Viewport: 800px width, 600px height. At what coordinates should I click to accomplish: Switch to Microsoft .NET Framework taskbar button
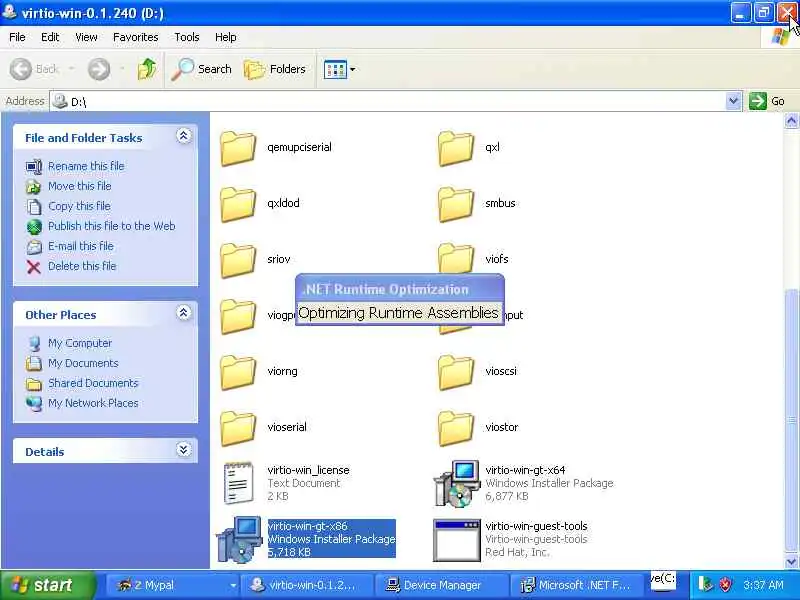577,585
